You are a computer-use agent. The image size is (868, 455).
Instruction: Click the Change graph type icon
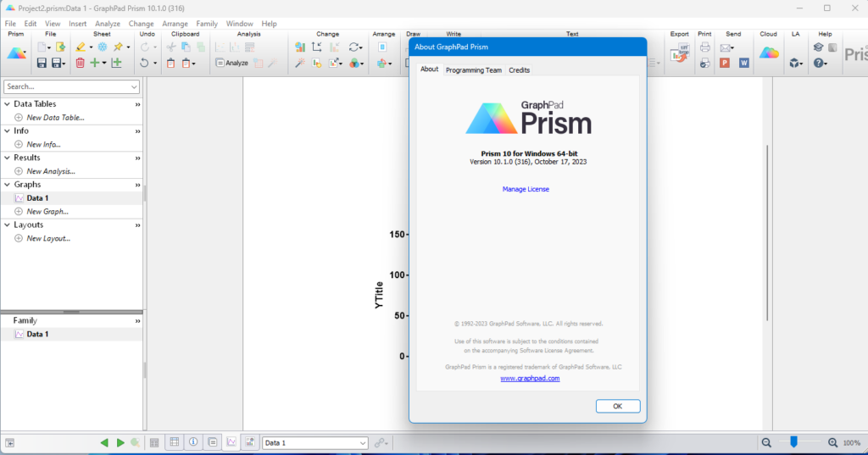coord(300,47)
